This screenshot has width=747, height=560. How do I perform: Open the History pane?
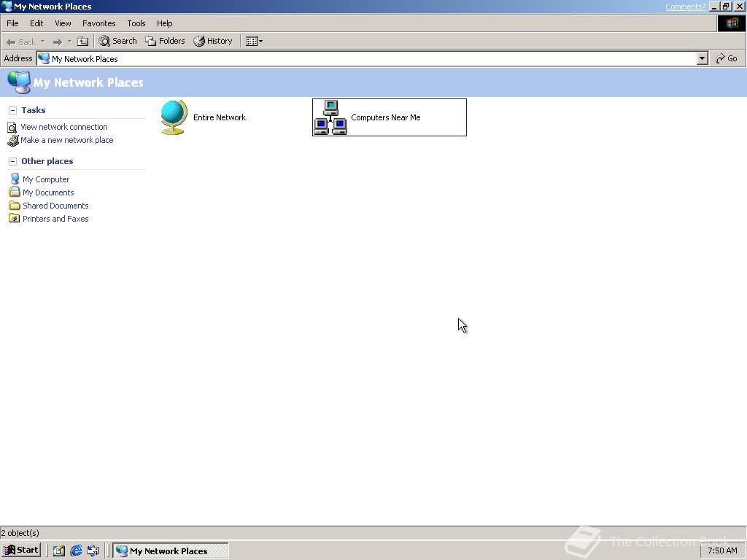(213, 41)
